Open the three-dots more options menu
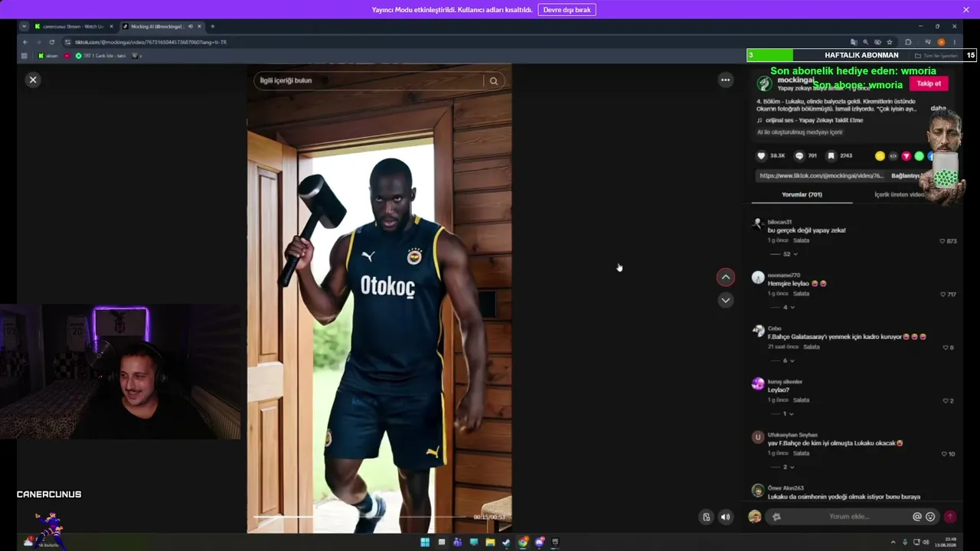 (x=725, y=80)
